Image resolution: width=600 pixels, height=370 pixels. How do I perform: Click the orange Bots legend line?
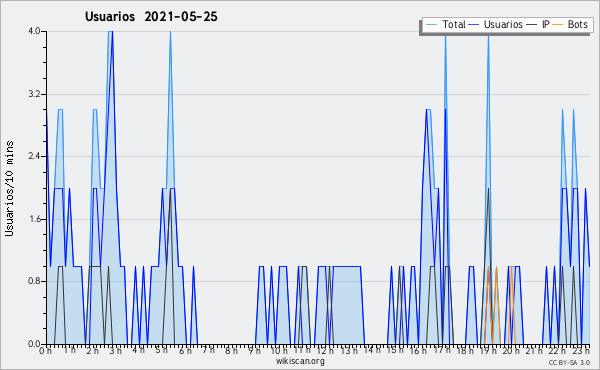(558, 25)
